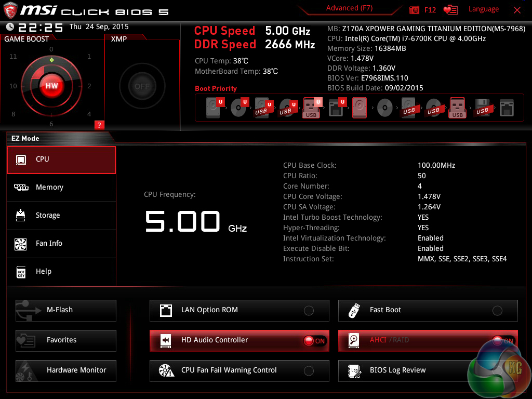Click the Boot Priority heading
532x399 pixels.
click(216, 88)
